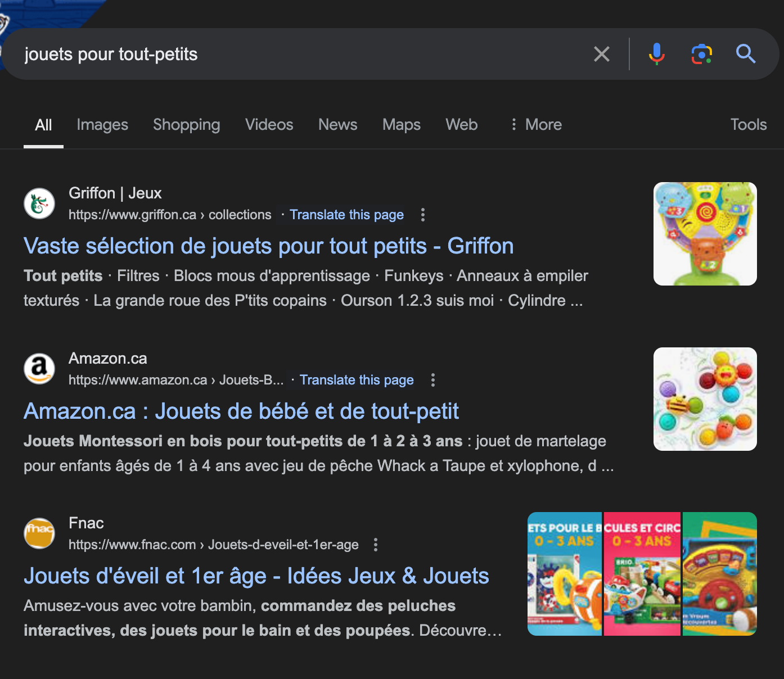Expand the More search categories menu
Image resolution: width=784 pixels, height=679 pixels.
pos(535,124)
